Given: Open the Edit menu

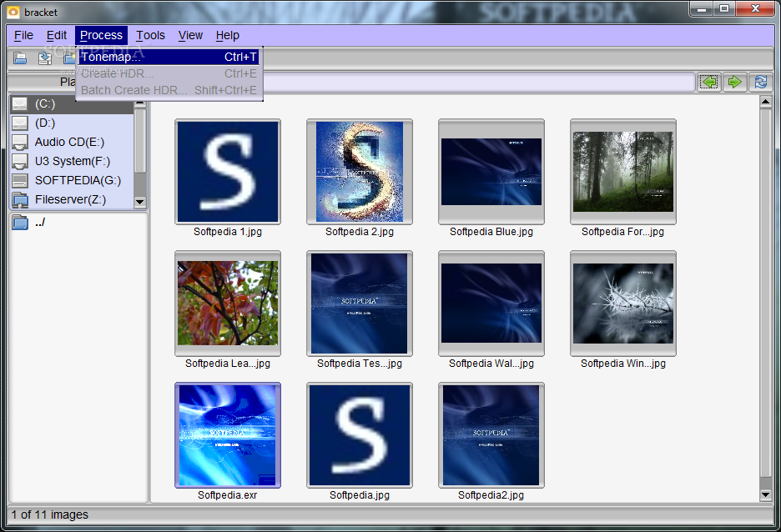Looking at the screenshot, I should click(x=56, y=35).
